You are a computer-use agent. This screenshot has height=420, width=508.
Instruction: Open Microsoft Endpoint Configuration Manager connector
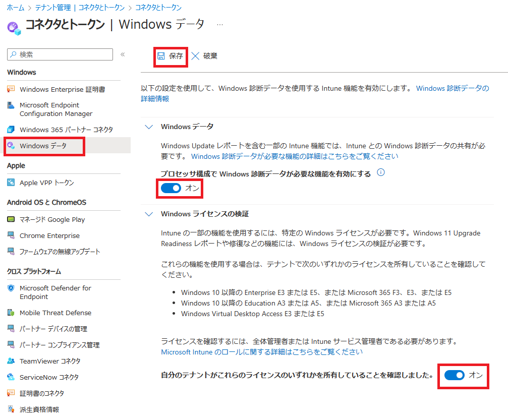(x=59, y=109)
